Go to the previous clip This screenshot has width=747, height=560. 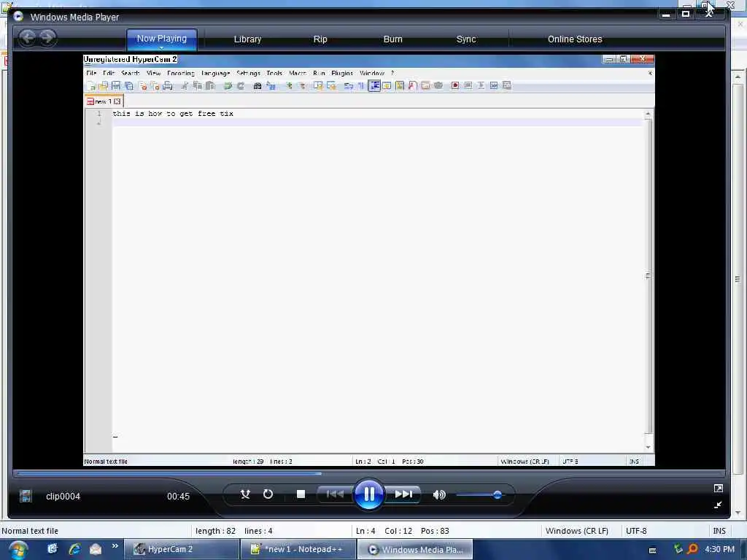coord(335,494)
